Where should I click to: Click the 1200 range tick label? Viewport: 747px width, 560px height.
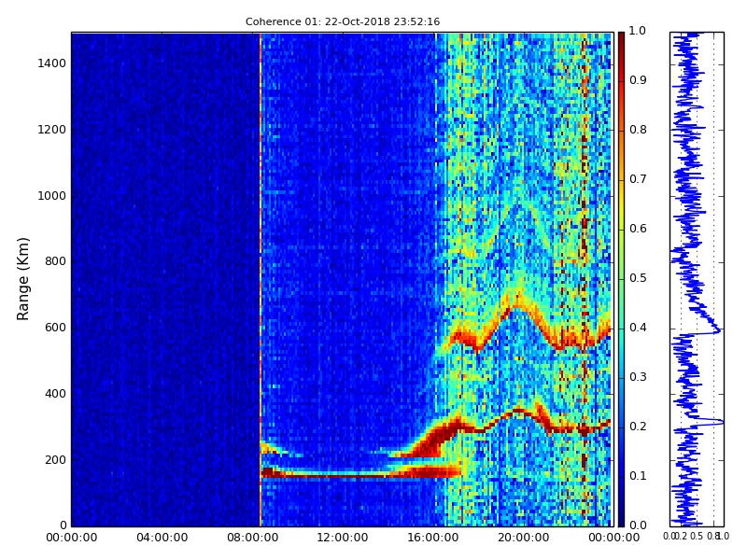[x=52, y=130]
